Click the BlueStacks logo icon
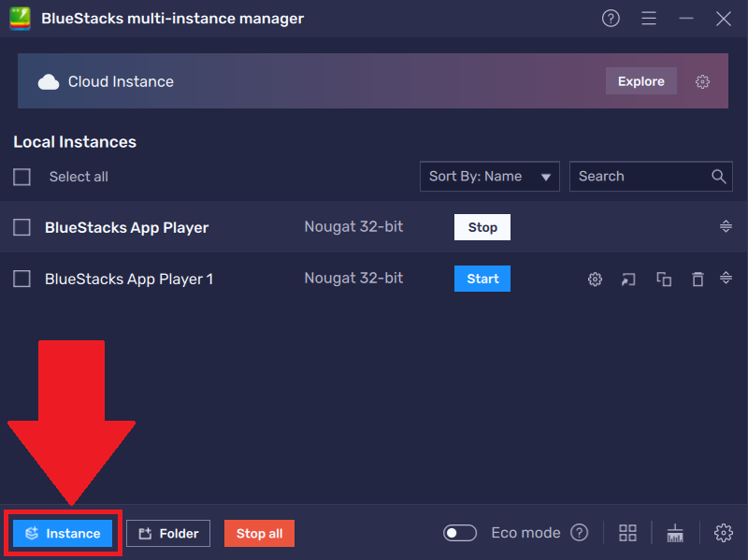Image resolution: width=748 pixels, height=560 pixels. point(20,19)
